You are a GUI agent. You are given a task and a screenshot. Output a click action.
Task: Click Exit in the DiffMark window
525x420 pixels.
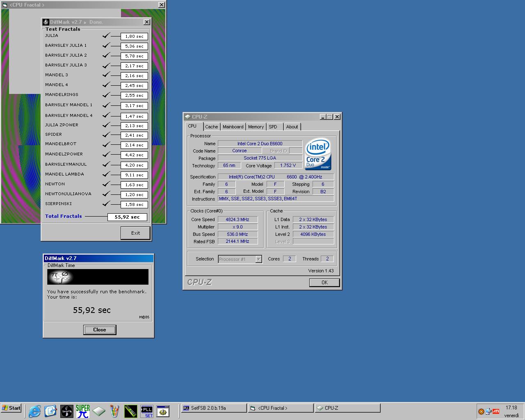135,233
